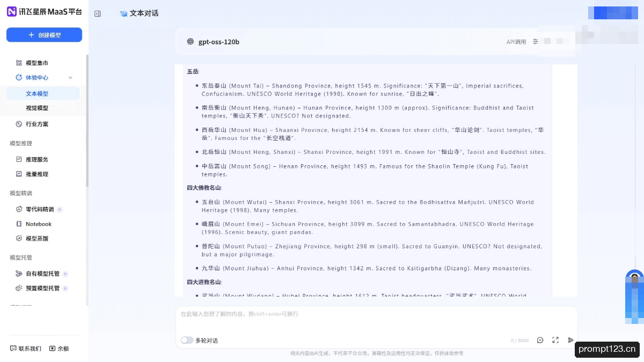Screen dimensions: 644x362
Task: Toggle the 多轮对话 switch
Action: click(187, 340)
